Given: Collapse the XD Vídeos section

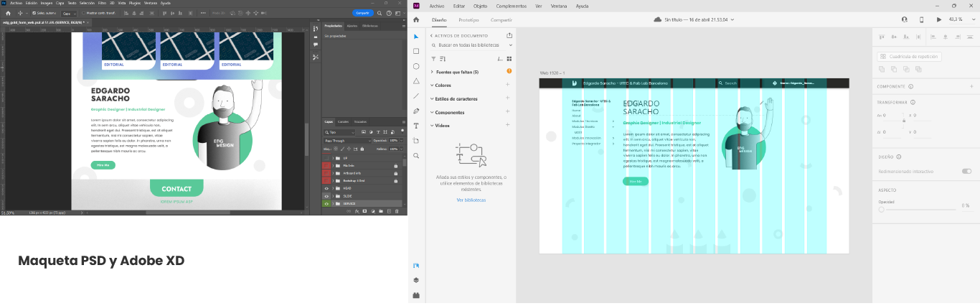Looking at the screenshot, I should point(432,125).
